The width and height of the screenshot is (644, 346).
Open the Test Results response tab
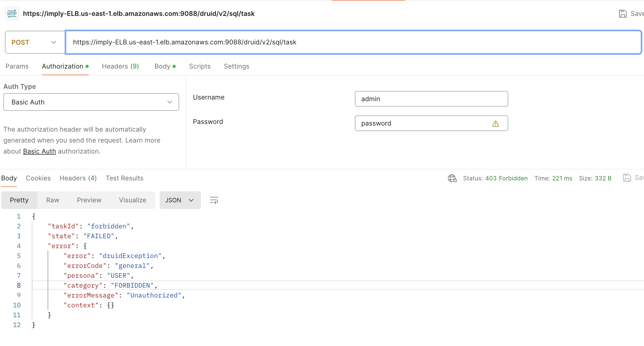125,178
